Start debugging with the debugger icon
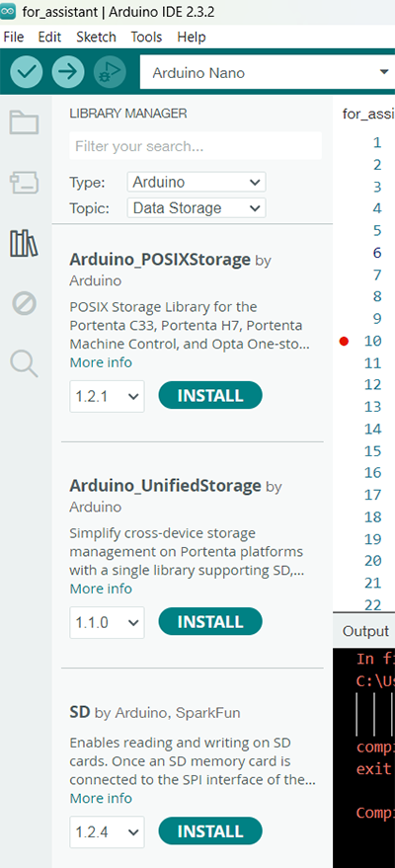The height and width of the screenshot is (868, 395). coord(110,72)
